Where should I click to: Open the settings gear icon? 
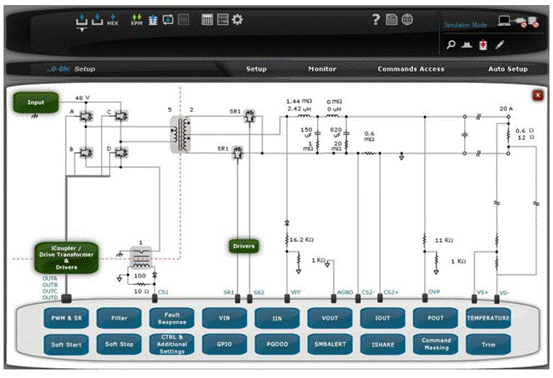tap(237, 19)
